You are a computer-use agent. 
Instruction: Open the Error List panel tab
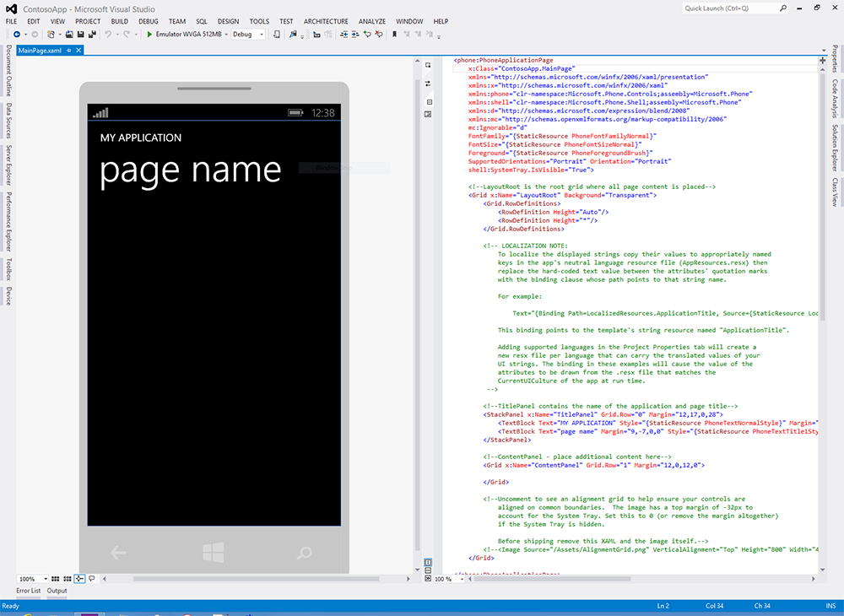(x=29, y=591)
